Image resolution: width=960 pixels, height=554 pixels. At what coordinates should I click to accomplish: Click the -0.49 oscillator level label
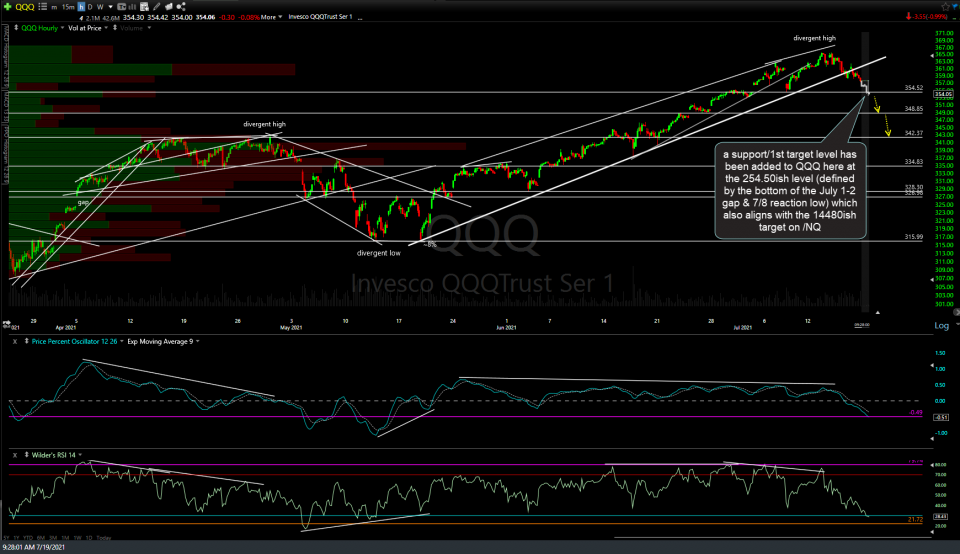[915, 413]
